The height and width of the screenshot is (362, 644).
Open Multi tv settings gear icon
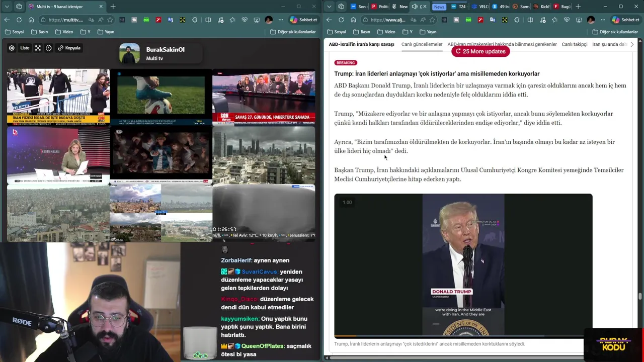click(12, 48)
